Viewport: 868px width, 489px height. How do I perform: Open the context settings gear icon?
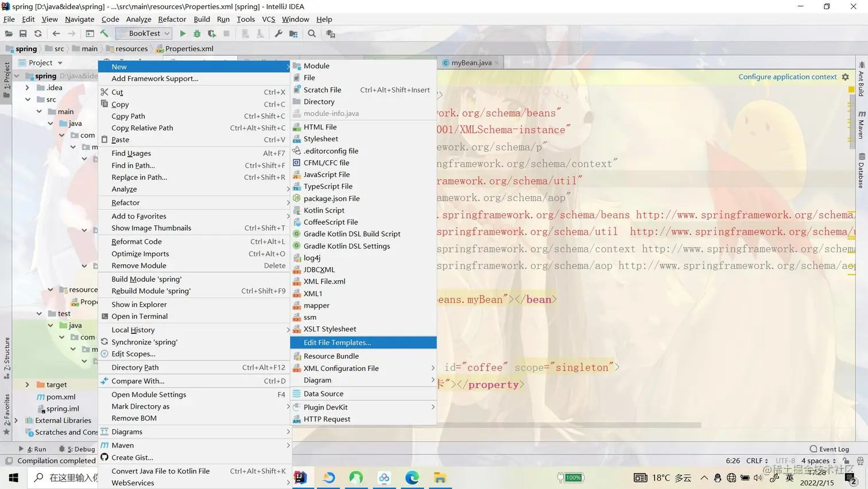pos(845,77)
